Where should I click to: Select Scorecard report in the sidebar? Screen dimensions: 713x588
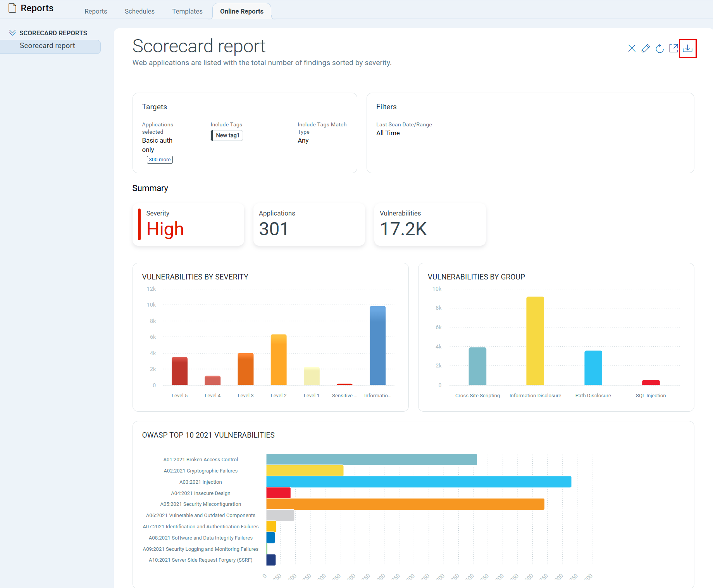click(x=47, y=45)
